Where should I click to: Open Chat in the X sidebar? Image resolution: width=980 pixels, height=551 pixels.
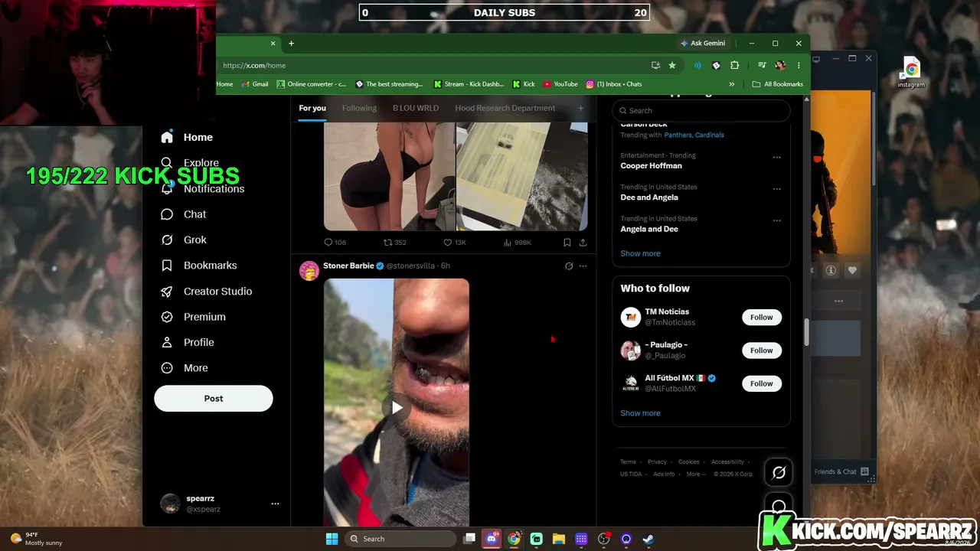184,214
